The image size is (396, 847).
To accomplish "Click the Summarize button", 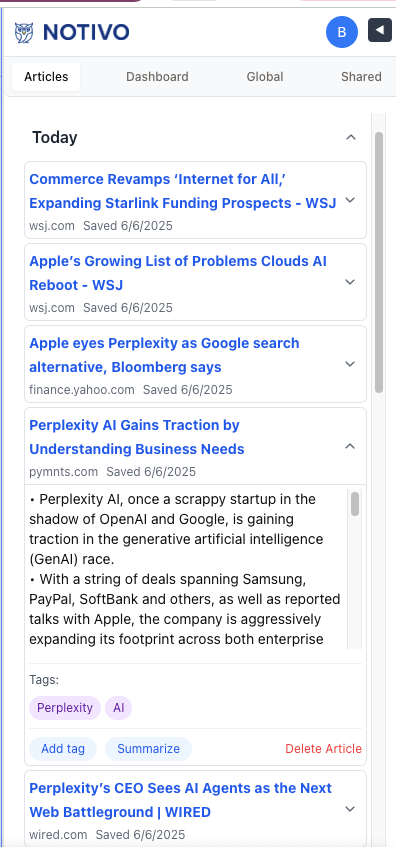I will click(149, 749).
